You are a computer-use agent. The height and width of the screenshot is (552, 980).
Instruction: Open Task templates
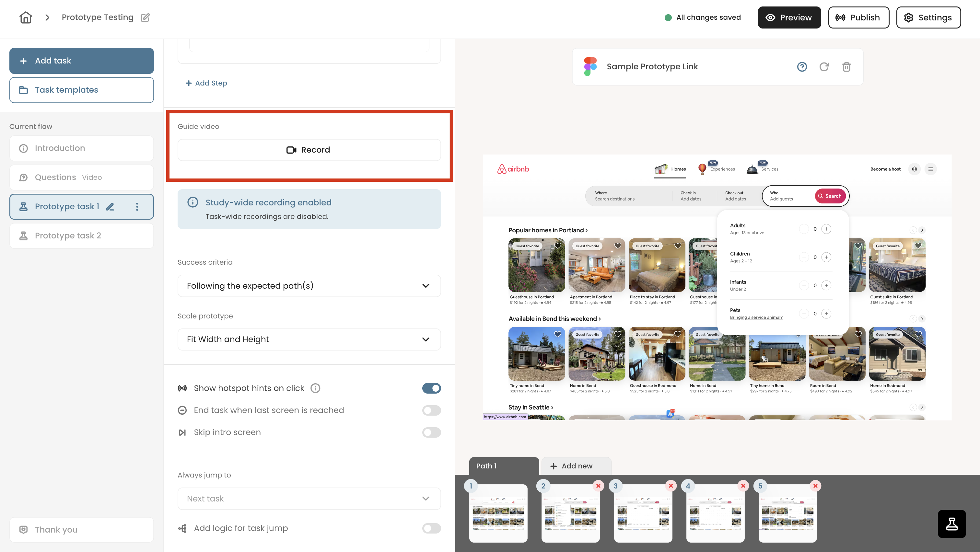click(81, 90)
